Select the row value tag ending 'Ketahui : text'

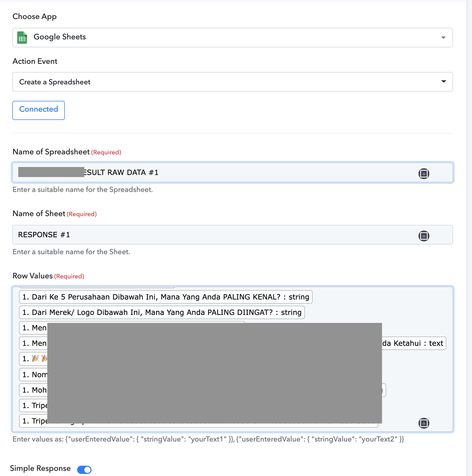(x=233, y=343)
